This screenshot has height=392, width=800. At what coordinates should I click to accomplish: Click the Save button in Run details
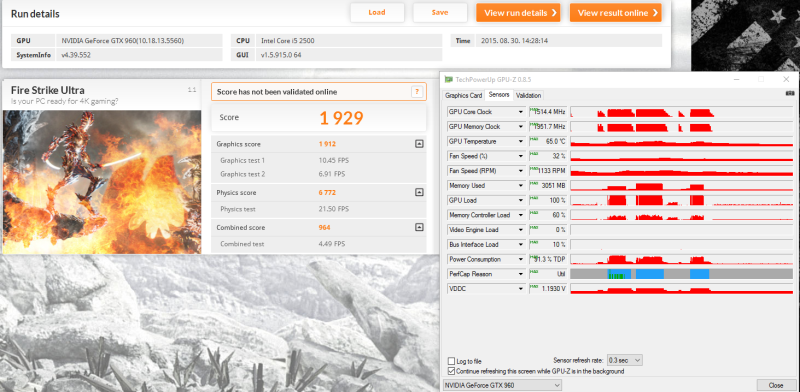440,13
